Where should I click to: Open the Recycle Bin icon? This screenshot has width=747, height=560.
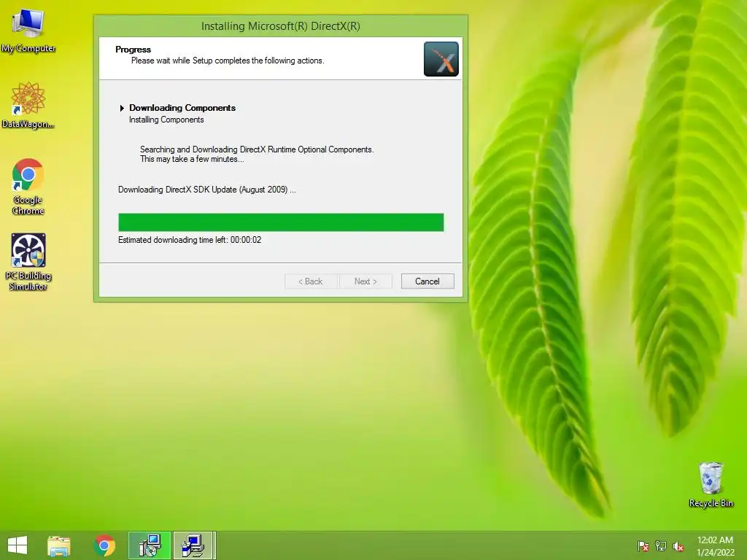[x=711, y=484]
